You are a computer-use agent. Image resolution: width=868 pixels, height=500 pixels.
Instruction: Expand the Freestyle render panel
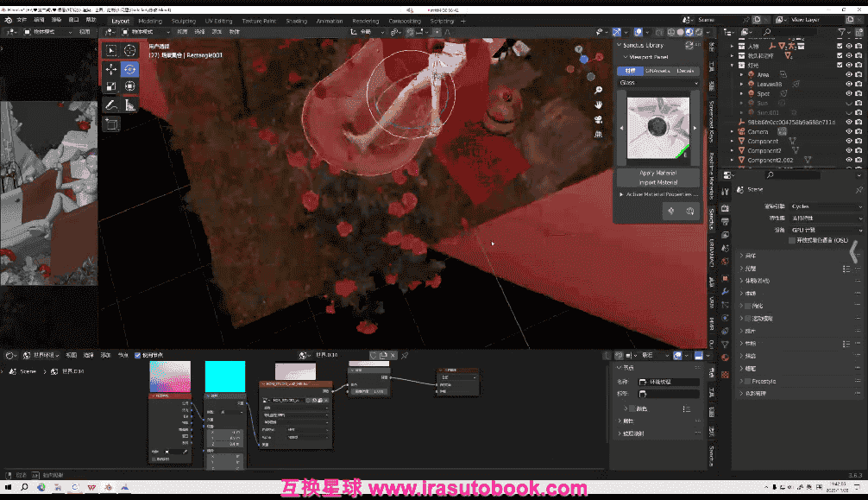(x=742, y=382)
